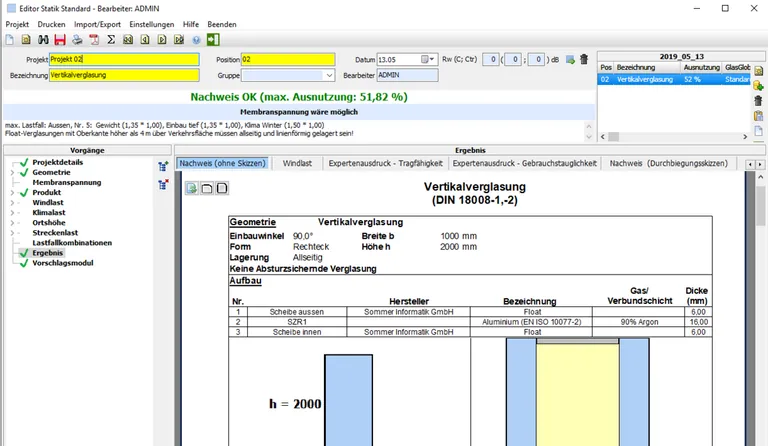Viewport: 768px width, 446px height.
Task: Click the blue help question mark icon
Action: point(196,40)
